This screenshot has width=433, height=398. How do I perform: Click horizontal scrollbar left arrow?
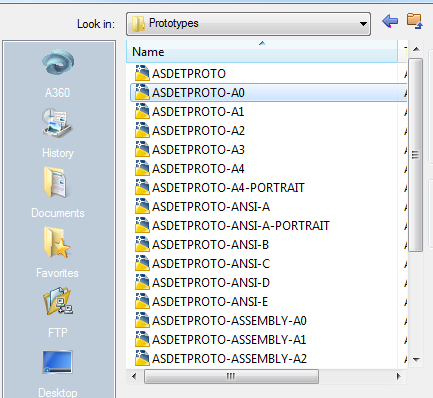(134, 376)
